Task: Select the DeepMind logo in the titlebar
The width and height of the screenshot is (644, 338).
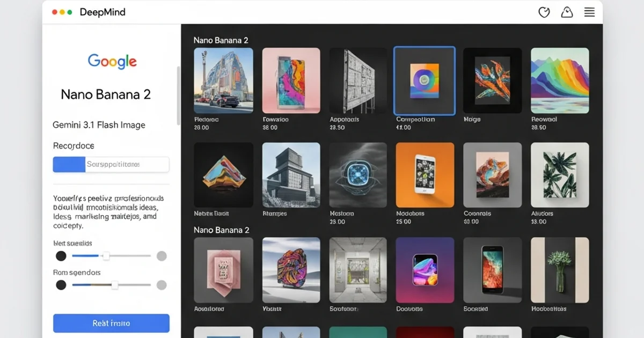Action: point(103,12)
